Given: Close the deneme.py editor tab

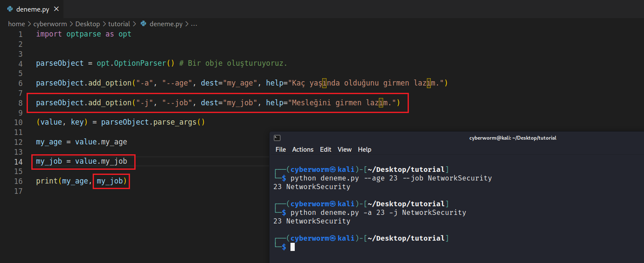Looking at the screenshot, I should coord(57,9).
